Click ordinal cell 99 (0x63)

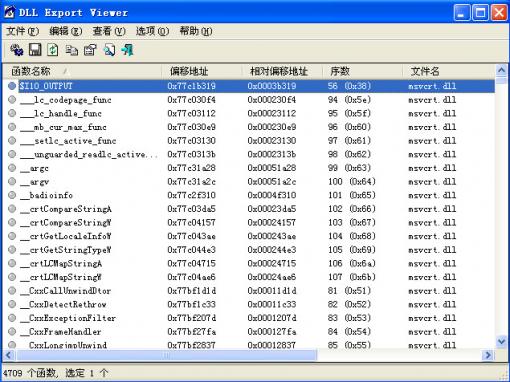pos(349,168)
